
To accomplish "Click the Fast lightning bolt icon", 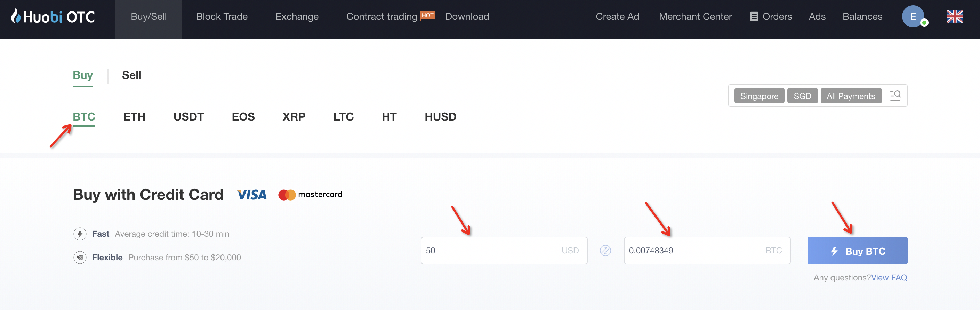I will coord(80,234).
